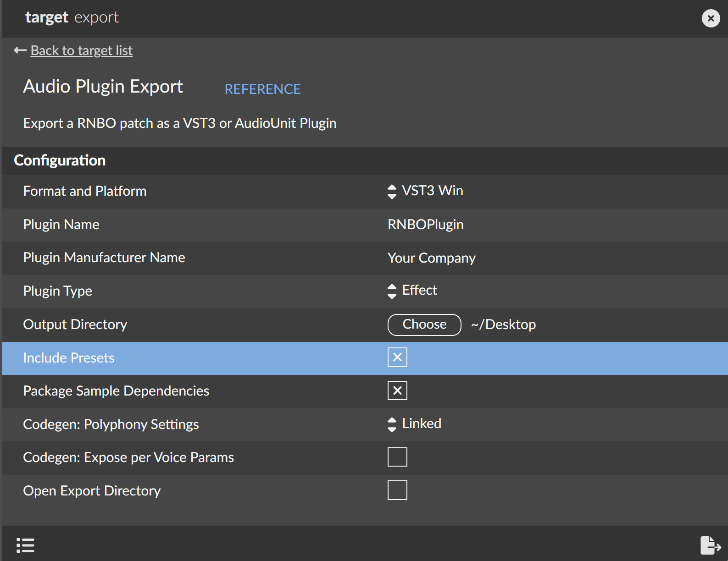
Task: Toggle Package Sample Dependencies checkbox
Action: pos(397,390)
